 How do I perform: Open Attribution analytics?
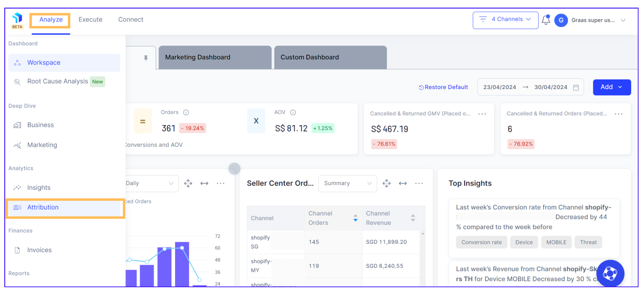[x=65, y=208]
